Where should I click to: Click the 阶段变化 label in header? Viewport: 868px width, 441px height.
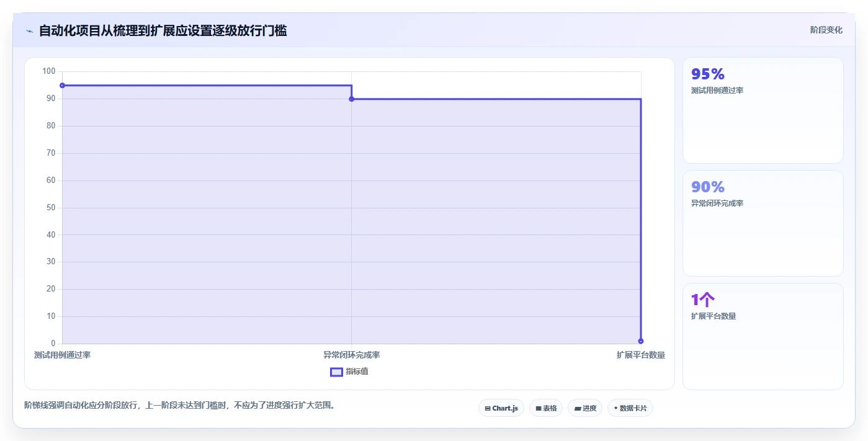pyautogui.click(x=826, y=30)
